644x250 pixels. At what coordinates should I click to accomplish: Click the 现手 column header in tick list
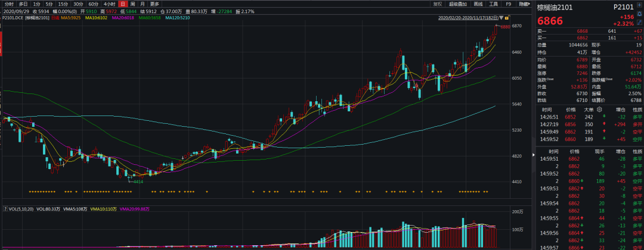click(x=600, y=151)
